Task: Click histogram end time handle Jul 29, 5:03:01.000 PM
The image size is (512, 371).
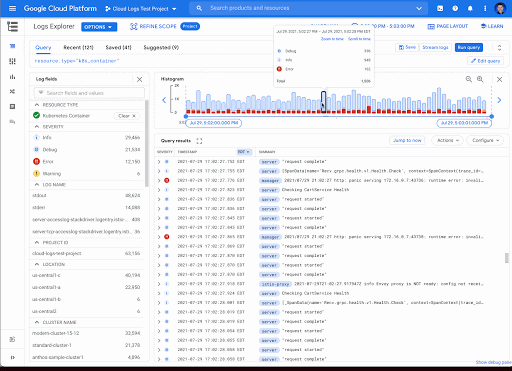Action: [x=464, y=123]
